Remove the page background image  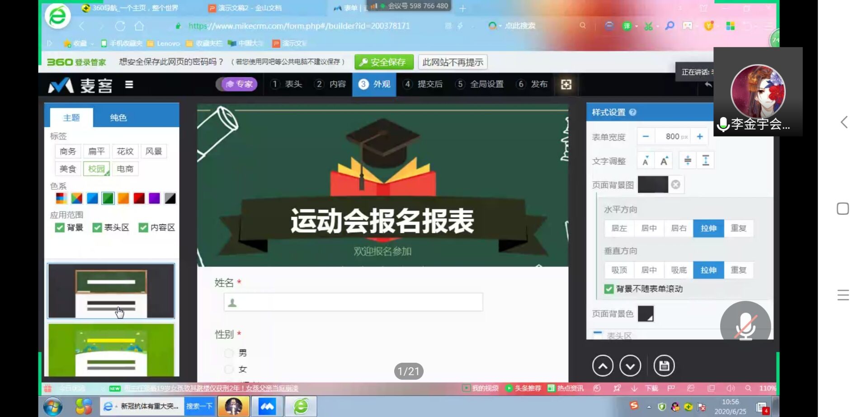[675, 185]
